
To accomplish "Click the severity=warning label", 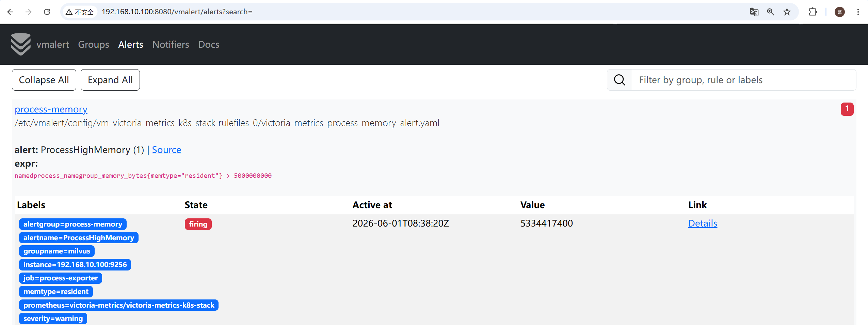I will click(53, 319).
